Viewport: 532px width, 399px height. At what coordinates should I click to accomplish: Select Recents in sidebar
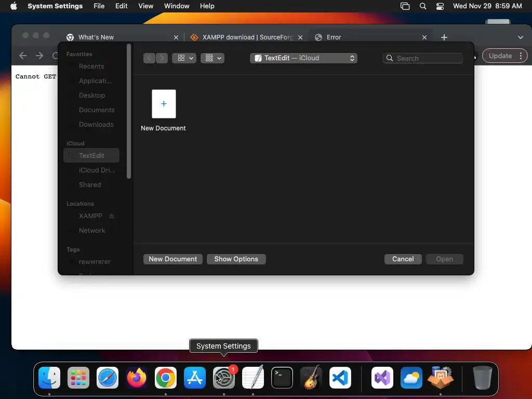click(x=91, y=66)
